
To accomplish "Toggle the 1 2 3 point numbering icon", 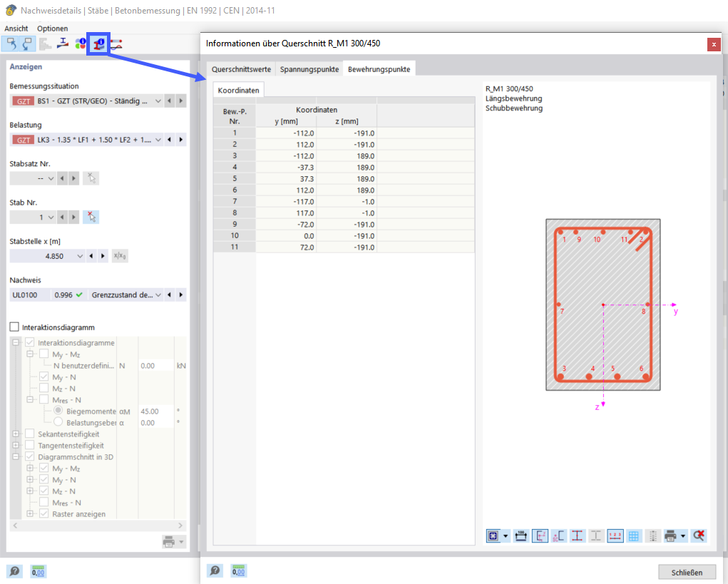I will coord(615,536).
